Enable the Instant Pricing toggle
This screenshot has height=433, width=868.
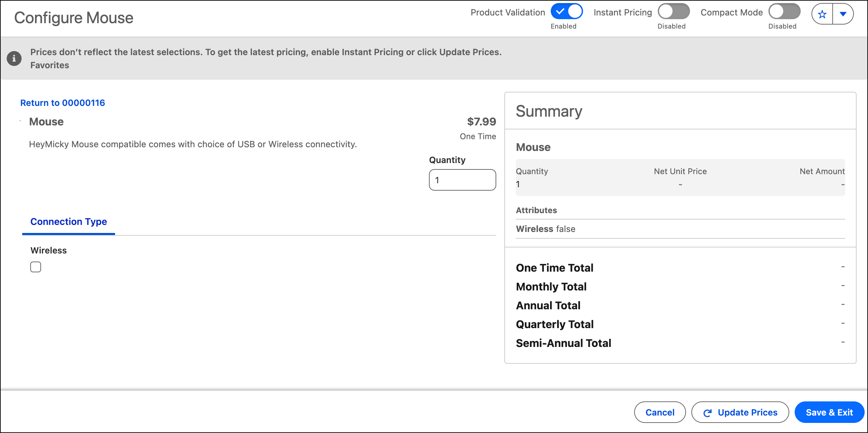click(x=674, y=11)
